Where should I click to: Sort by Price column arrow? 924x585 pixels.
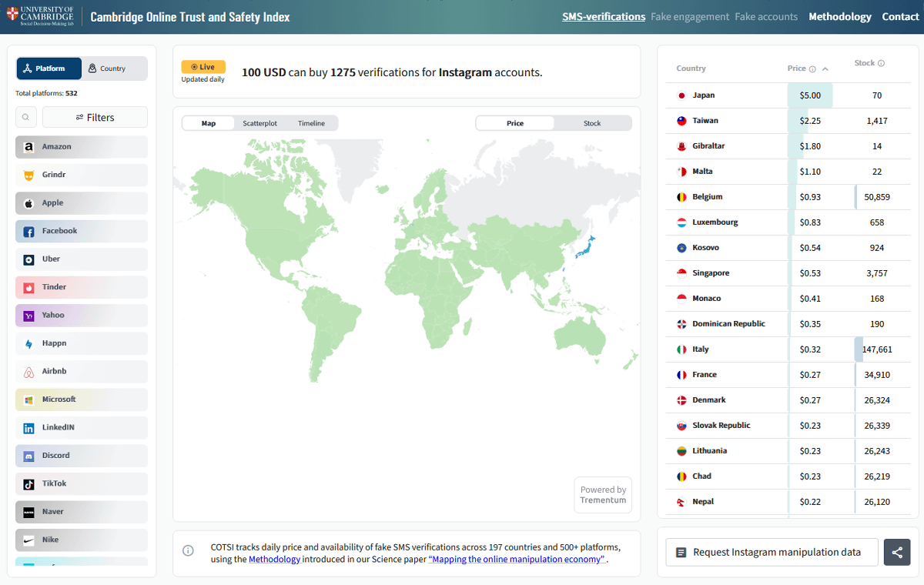pos(825,69)
